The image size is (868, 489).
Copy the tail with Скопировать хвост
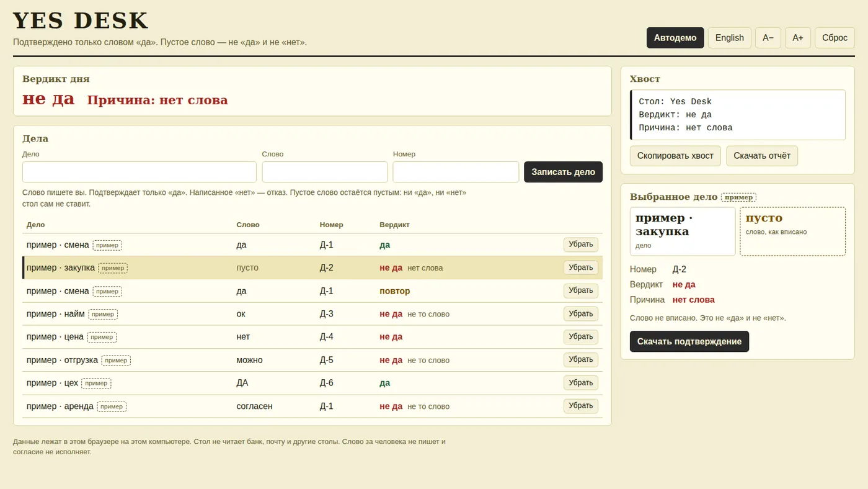675,156
